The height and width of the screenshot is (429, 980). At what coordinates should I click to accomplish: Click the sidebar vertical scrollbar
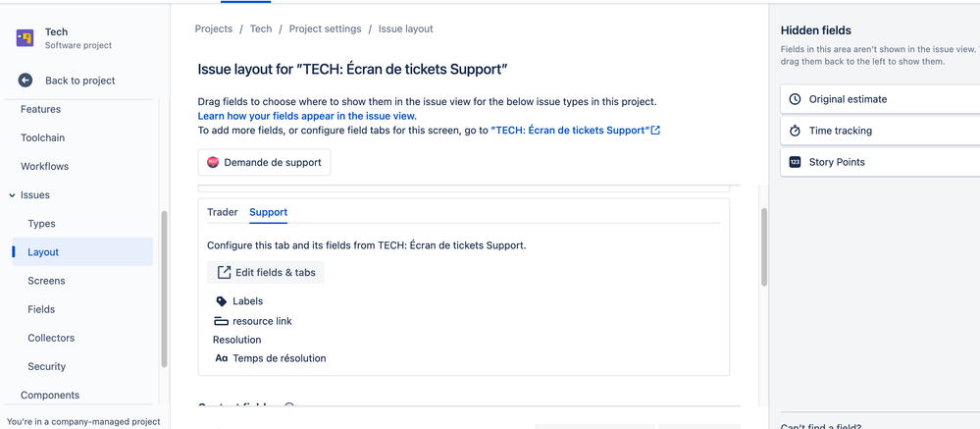click(x=165, y=289)
